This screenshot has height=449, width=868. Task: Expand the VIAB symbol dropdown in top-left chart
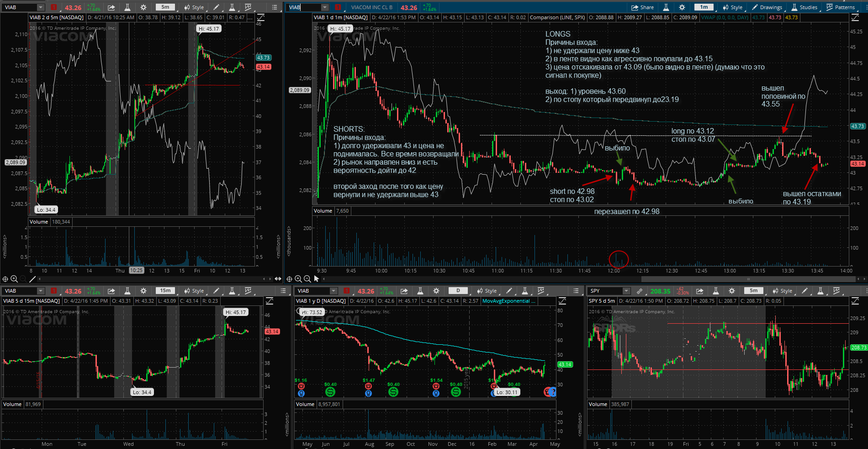(x=41, y=7)
